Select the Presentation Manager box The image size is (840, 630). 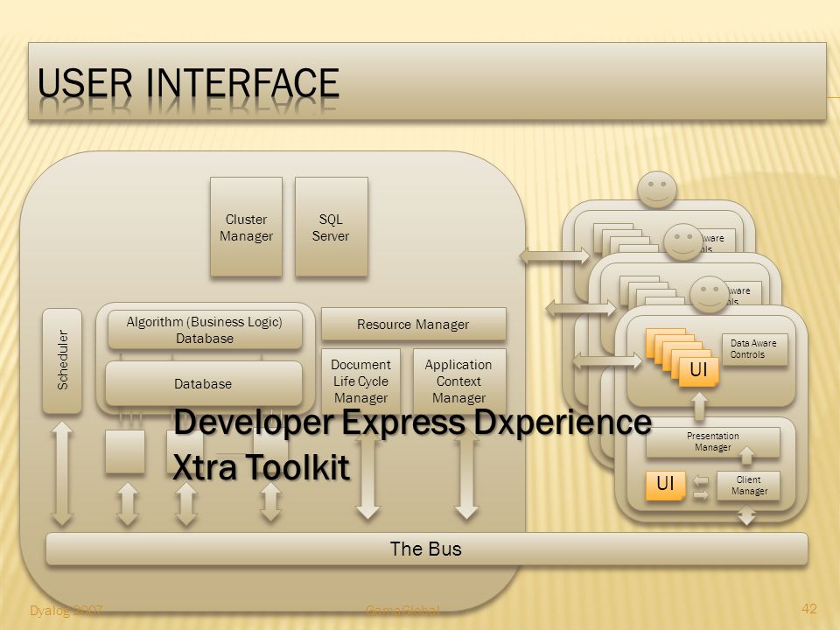(712, 442)
